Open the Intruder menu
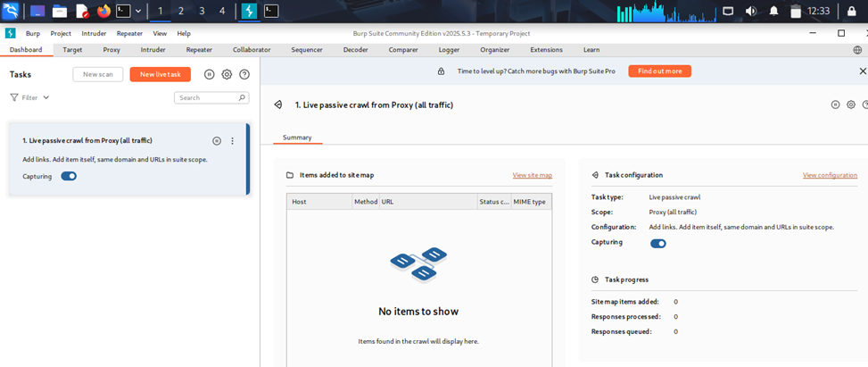This screenshot has height=367, width=868. coord(94,33)
